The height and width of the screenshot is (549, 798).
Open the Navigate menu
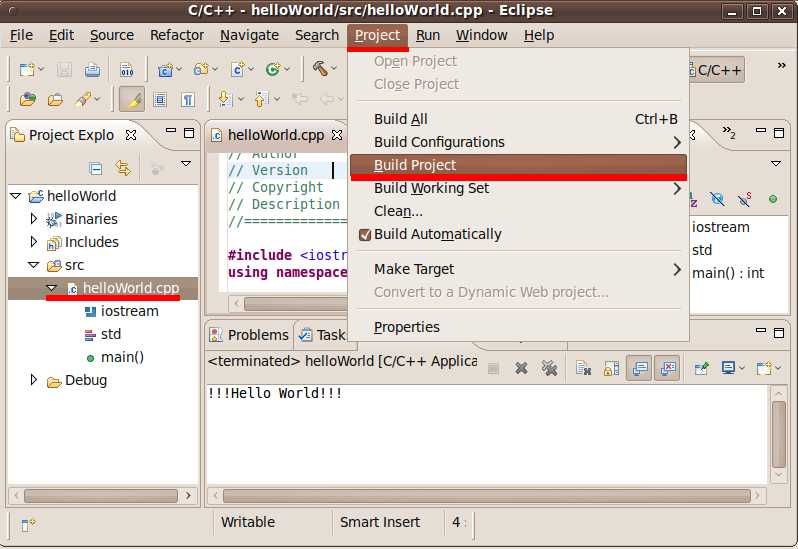point(249,35)
